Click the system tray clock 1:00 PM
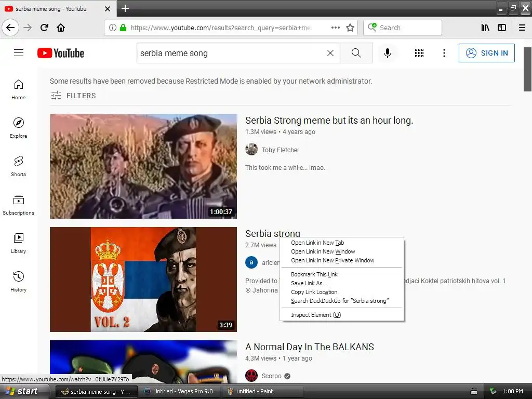The image size is (532, 399). (x=513, y=391)
